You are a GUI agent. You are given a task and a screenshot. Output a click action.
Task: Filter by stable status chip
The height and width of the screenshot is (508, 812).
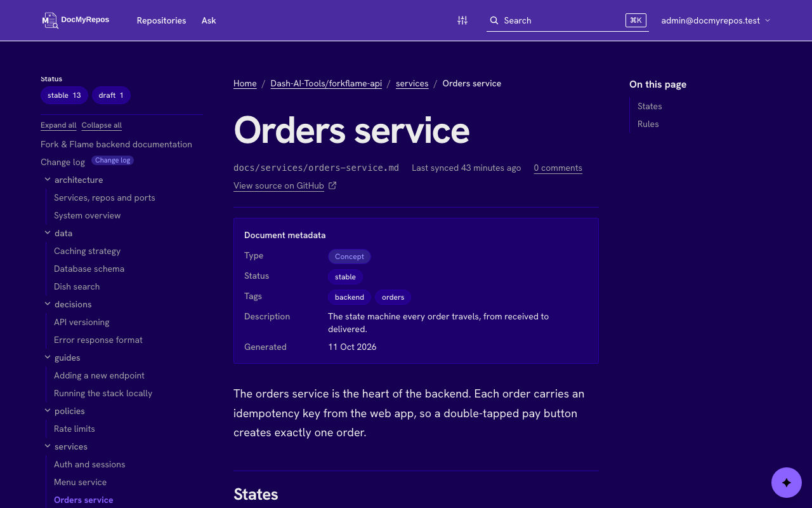click(x=64, y=95)
